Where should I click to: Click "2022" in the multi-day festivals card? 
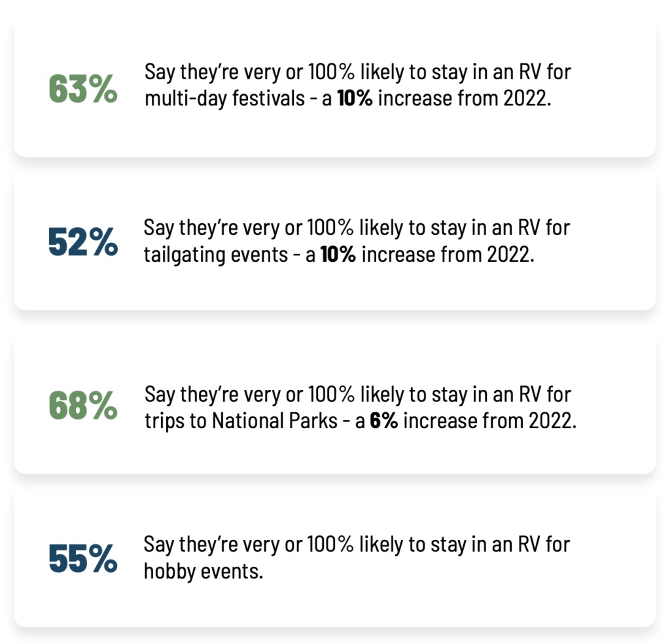(x=525, y=98)
